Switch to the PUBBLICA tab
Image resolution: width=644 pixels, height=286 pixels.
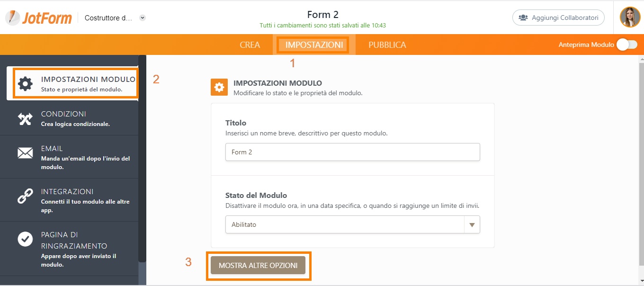387,45
